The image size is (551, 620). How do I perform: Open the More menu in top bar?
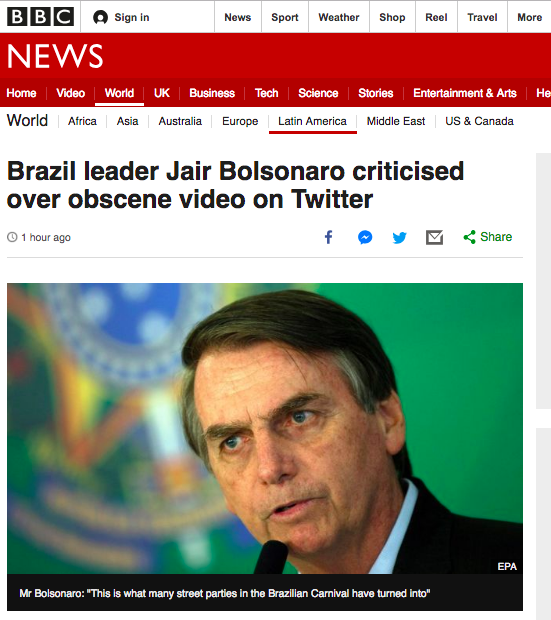(x=530, y=17)
